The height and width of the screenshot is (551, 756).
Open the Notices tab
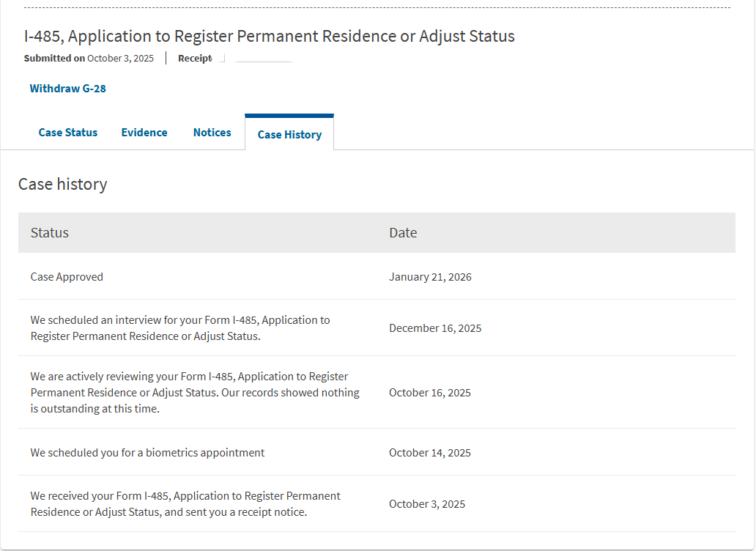[212, 133]
